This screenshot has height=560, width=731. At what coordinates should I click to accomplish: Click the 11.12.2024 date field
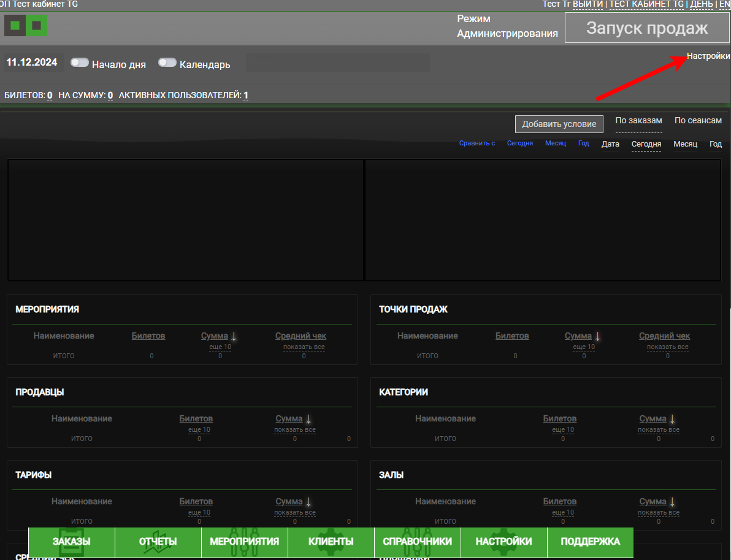pos(32,63)
